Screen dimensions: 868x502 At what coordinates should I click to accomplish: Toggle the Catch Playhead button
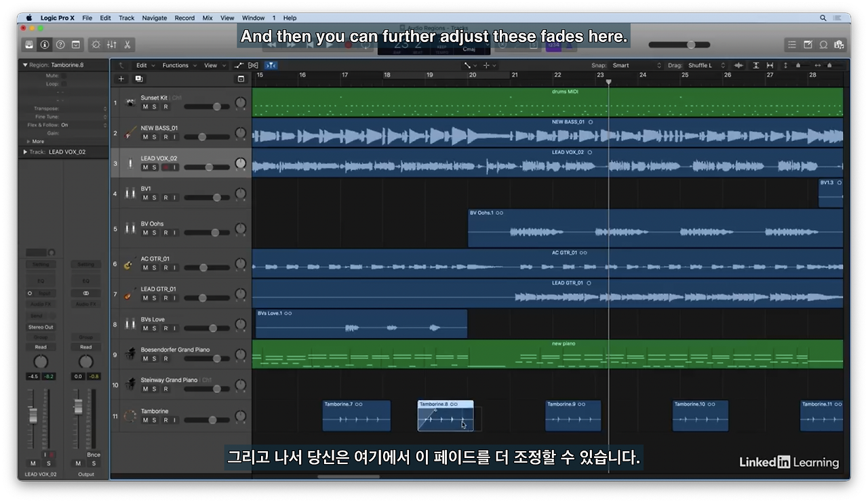(271, 66)
